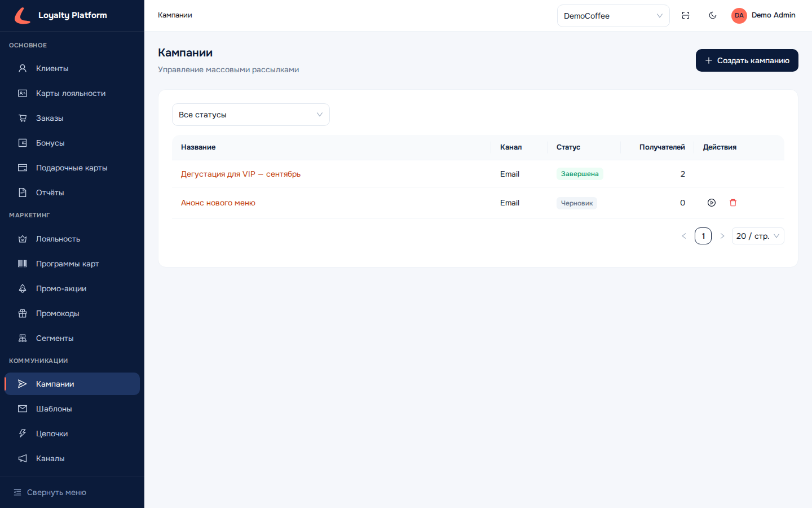
Task: Go to previous page arrow
Action: (684, 236)
